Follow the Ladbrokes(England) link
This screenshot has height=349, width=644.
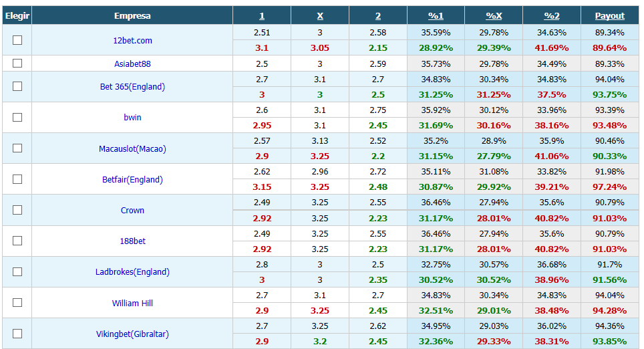[x=132, y=272]
